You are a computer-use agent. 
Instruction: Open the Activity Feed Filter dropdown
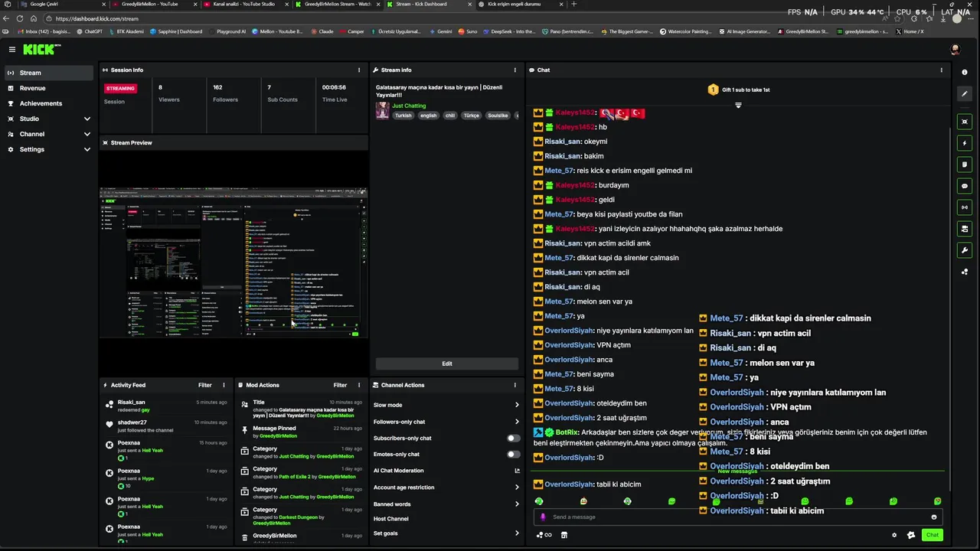pyautogui.click(x=205, y=385)
